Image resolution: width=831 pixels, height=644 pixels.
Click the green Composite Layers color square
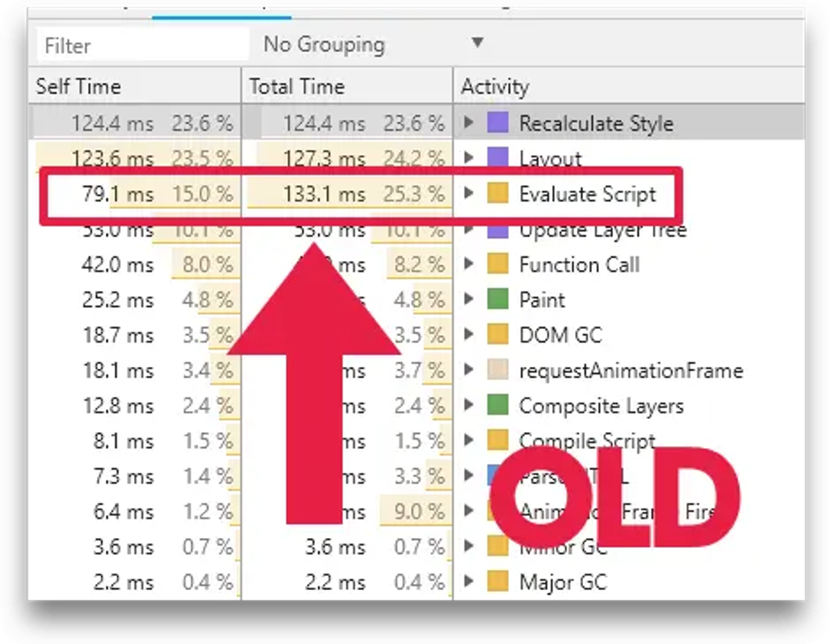click(x=498, y=405)
